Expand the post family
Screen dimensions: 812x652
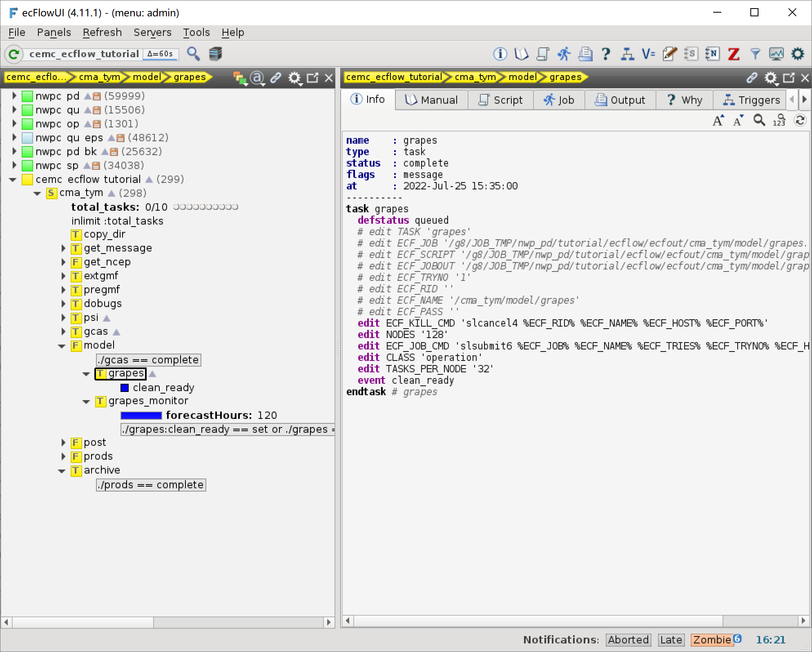pos(63,443)
